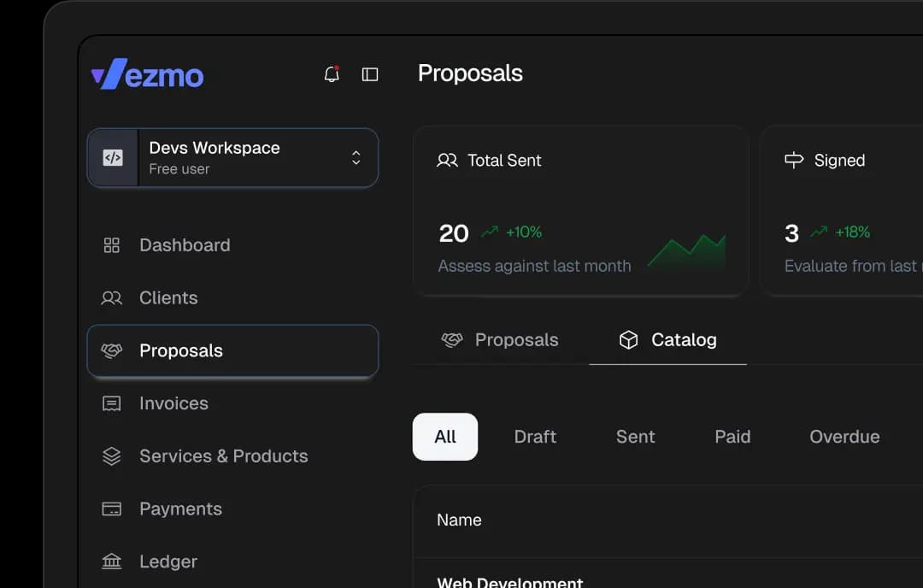
Task: Click the sidebar collapse panel icon
Action: tap(370, 74)
